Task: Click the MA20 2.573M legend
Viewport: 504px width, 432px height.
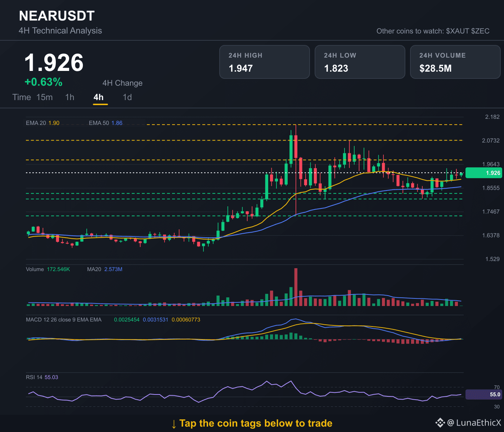Action: coord(105,269)
